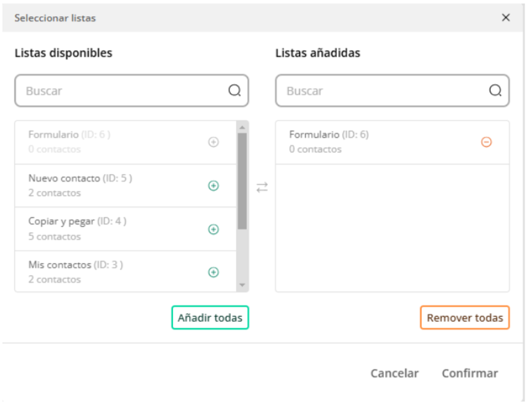Focus the Buscar field under Listas disponibles
The image size is (532, 411).
coord(131,91)
